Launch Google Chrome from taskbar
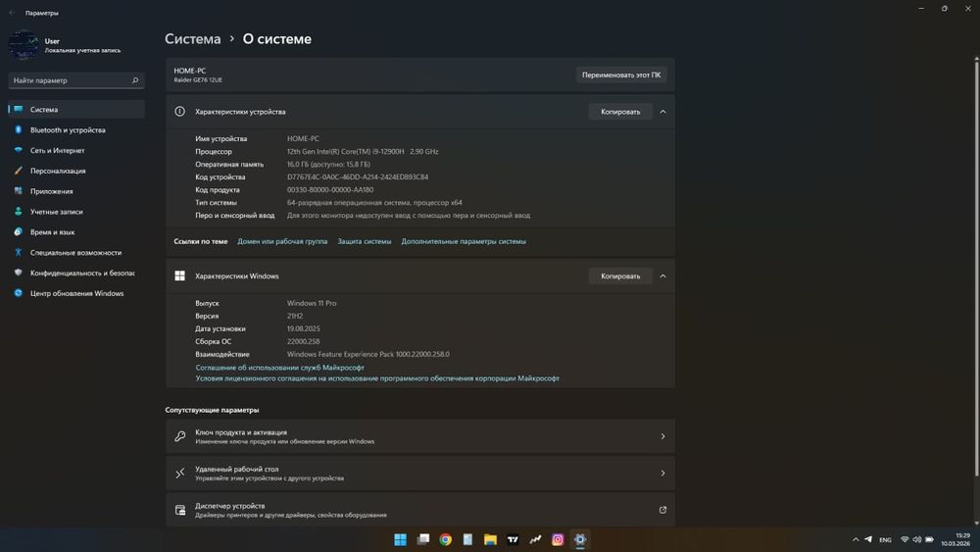 point(446,539)
